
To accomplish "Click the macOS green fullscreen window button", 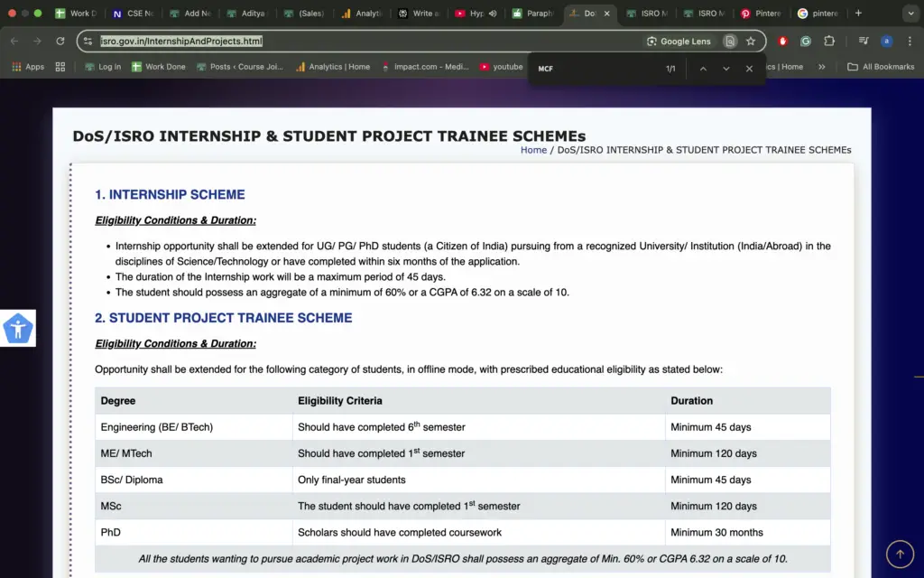I will click(38, 13).
